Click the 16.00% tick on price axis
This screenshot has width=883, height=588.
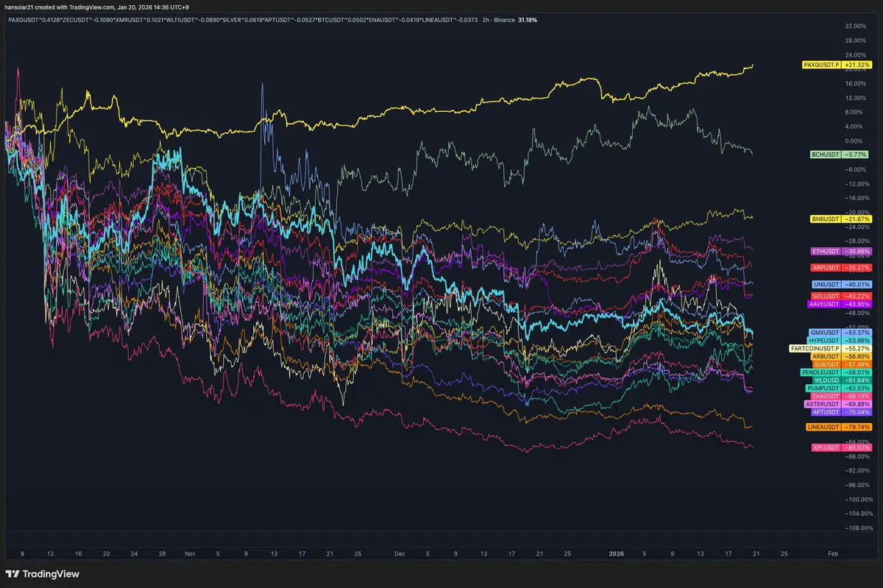(x=857, y=83)
